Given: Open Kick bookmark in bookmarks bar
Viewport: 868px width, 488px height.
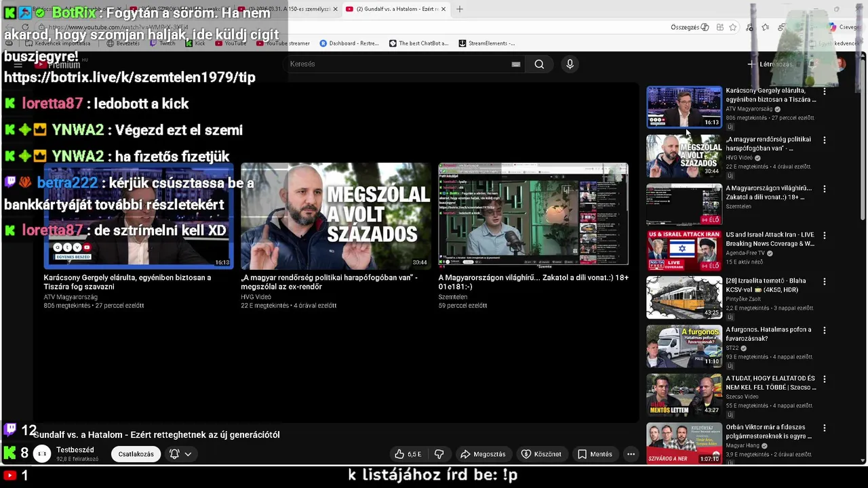Looking at the screenshot, I should pyautogui.click(x=194, y=43).
